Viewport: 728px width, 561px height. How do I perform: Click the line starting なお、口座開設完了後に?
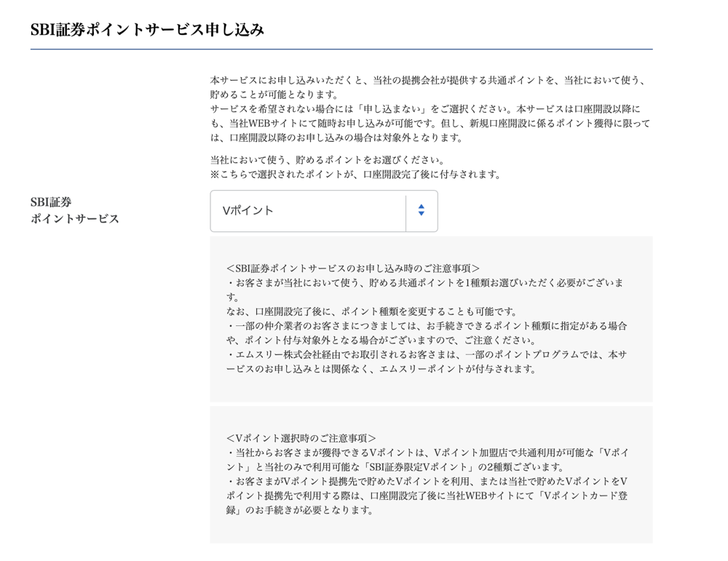[x=372, y=312]
